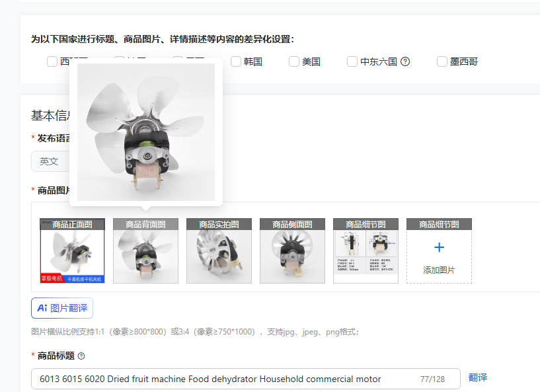Click the AI 图片翻译 button
The height and width of the screenshot is (392, 540).
click(62, 308)
